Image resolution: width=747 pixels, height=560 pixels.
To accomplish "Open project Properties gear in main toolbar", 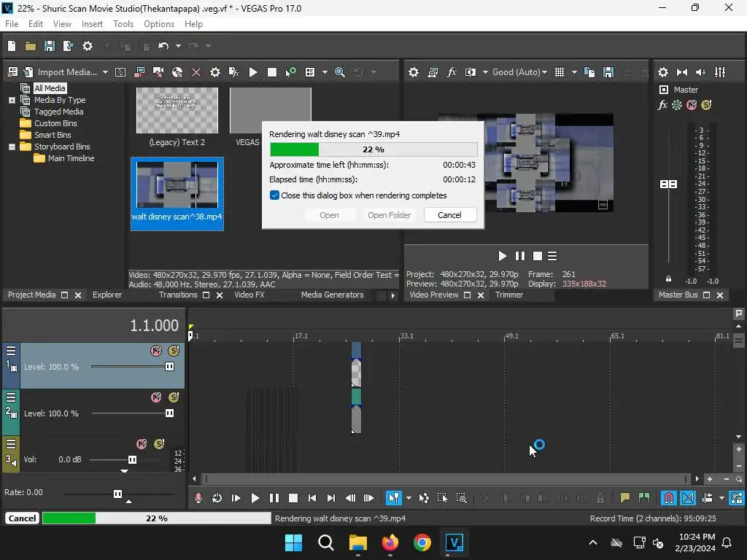I will click(88, 46).
